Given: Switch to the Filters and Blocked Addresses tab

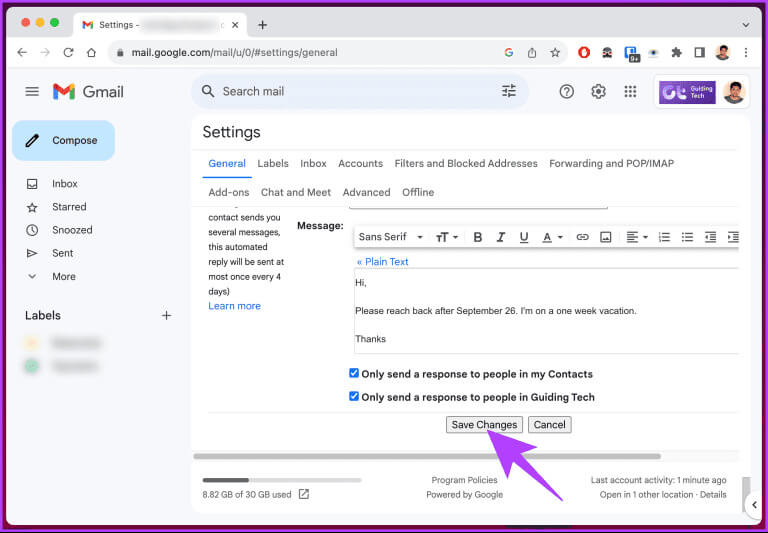Looking at the screenshot, I should pos(465,163).
